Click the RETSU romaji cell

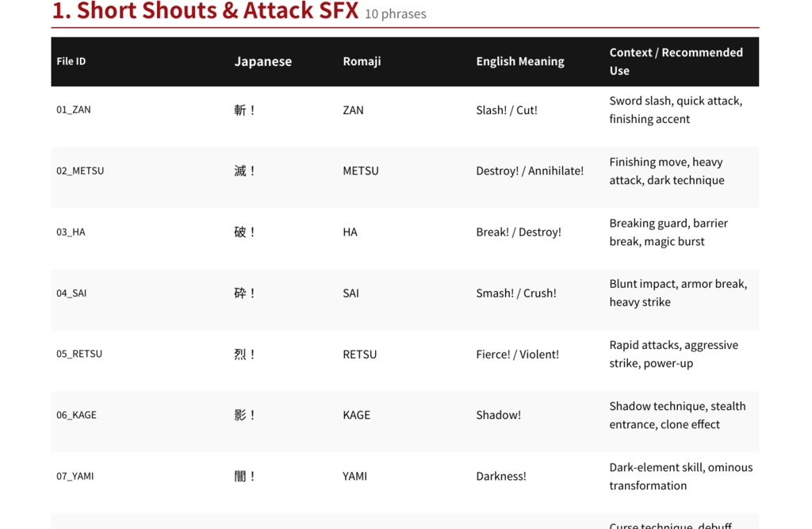click(x=359, y=355)
